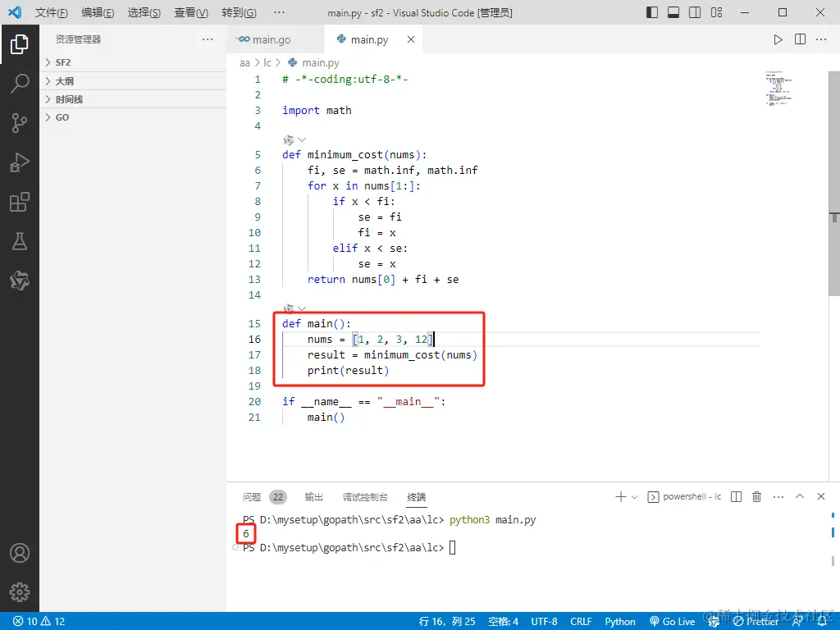The width and height of the screenshot is (840, 630).
Task: Switch to the 调试控制台 debug console tab
Action: click(365, 497)
